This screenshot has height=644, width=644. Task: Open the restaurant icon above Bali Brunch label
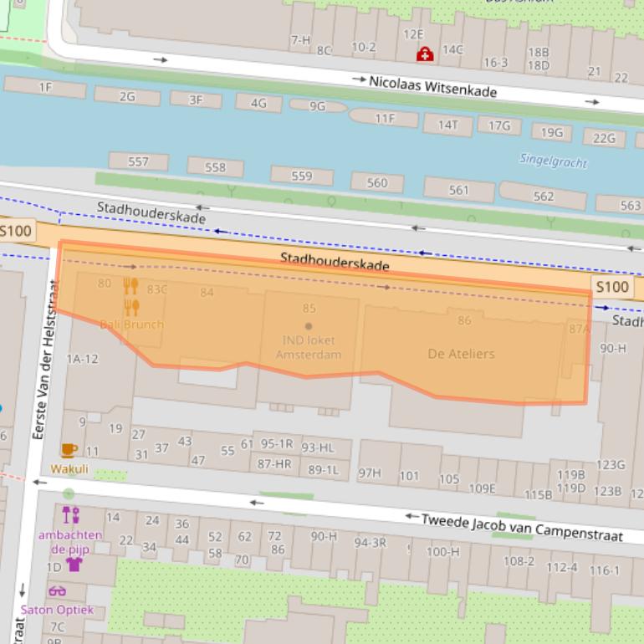131,309
